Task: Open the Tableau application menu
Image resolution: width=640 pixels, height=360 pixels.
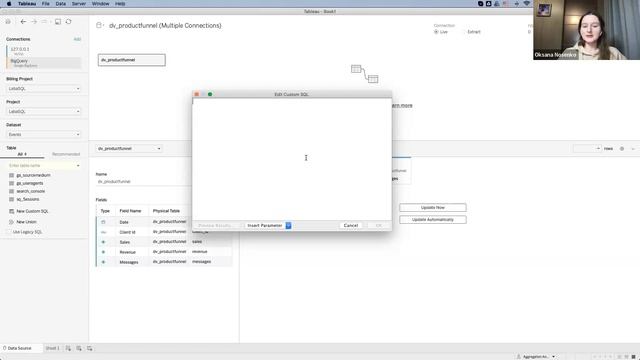Action: tap(27, 4)
